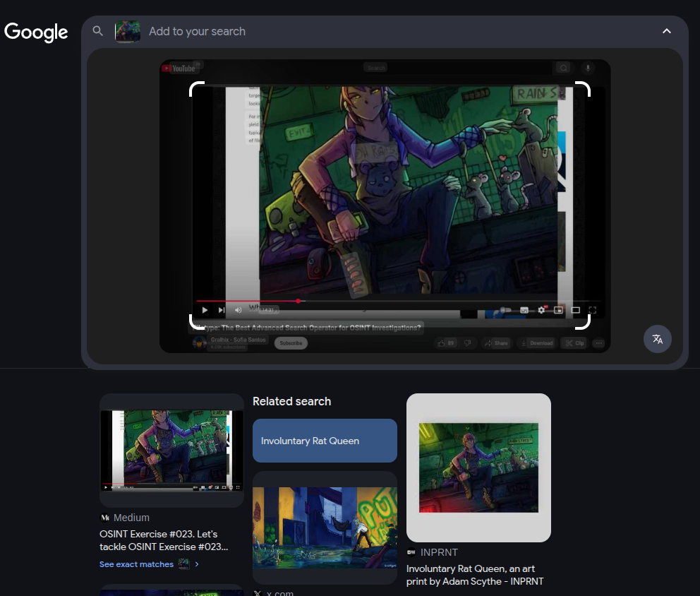This screenshot has width=700, height=596.
Task: Click the fullscreen icon in the captured video
Action: [x=592, y=310]
